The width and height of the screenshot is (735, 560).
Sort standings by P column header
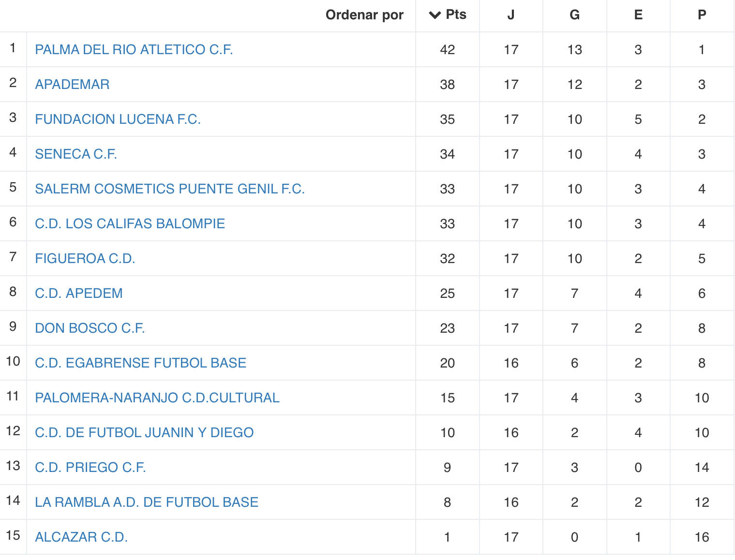click(x=702, y=15)
